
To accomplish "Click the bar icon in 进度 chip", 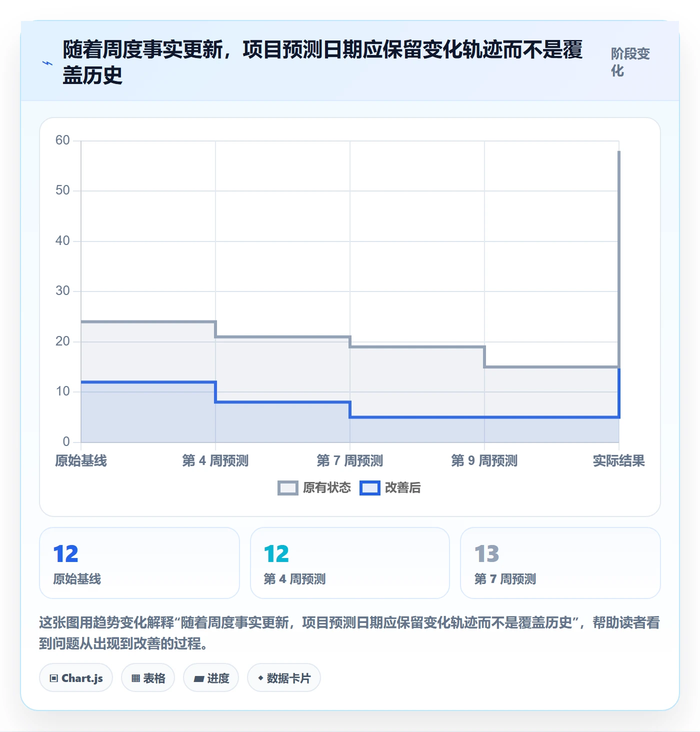I will pos(199,678).
